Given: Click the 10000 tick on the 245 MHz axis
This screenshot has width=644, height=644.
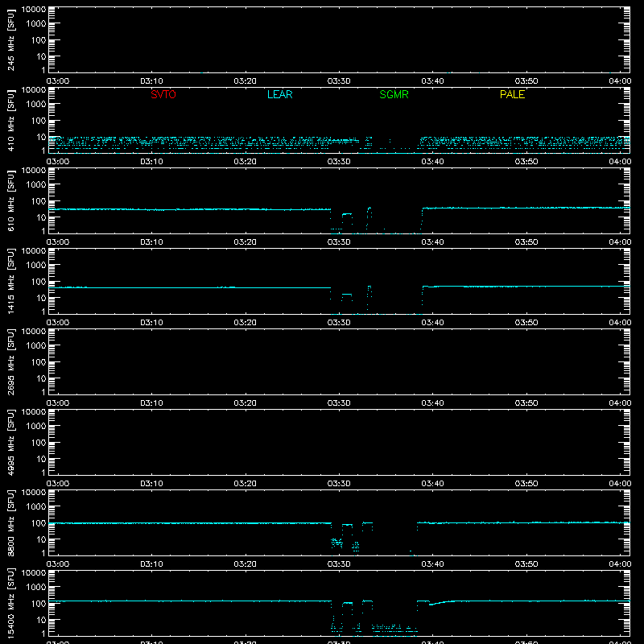Looking at the screenshot, I should click(34, 10).
